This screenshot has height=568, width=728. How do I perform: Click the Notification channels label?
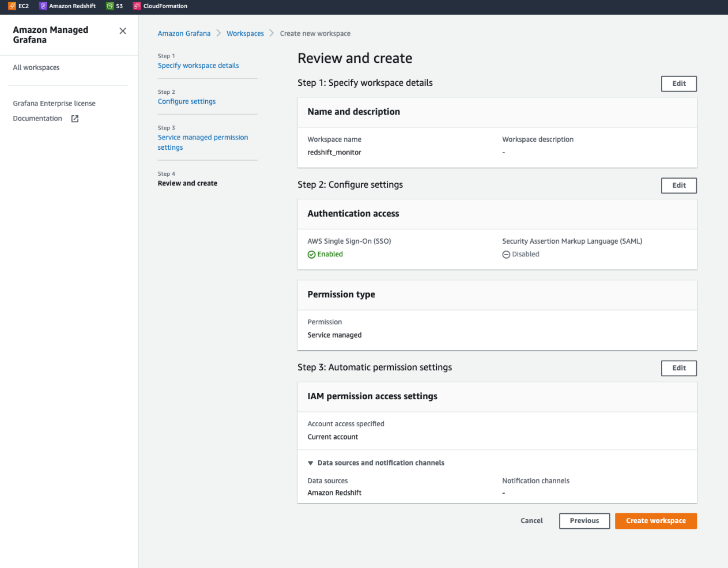coord(535,481)
